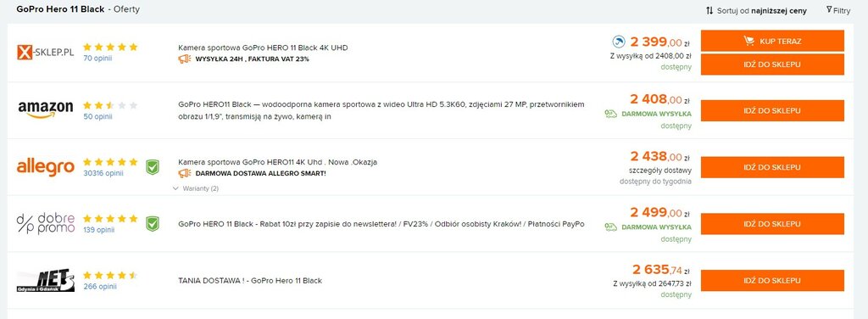Image resolution: width=868 pixels, height=319 pixels.
Task: Expand the Warianty (2) list
Action: click(x=196, y=188)
